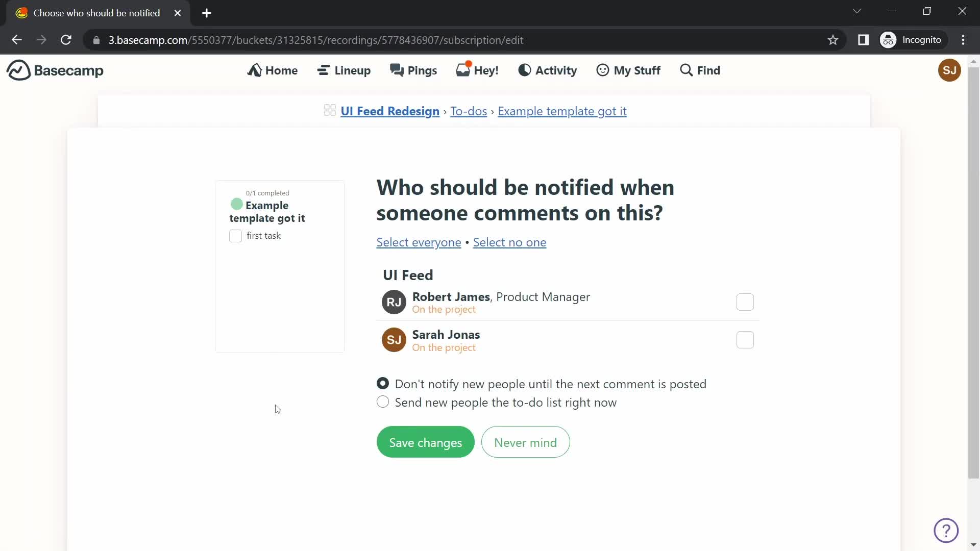Image resolution: width=980 pixels, height=551 pixels.
Task: Open the Find search tool
Action: point(700,70)
